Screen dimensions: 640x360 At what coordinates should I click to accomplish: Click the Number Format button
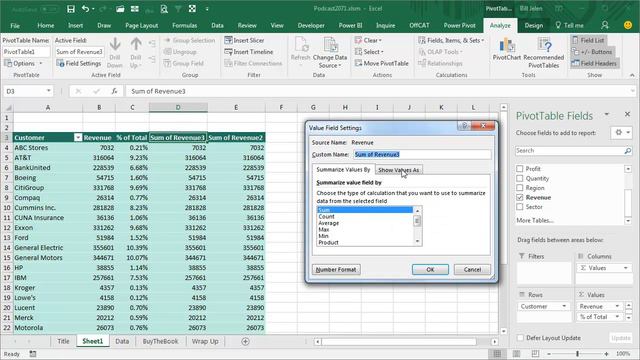(336, 269)
